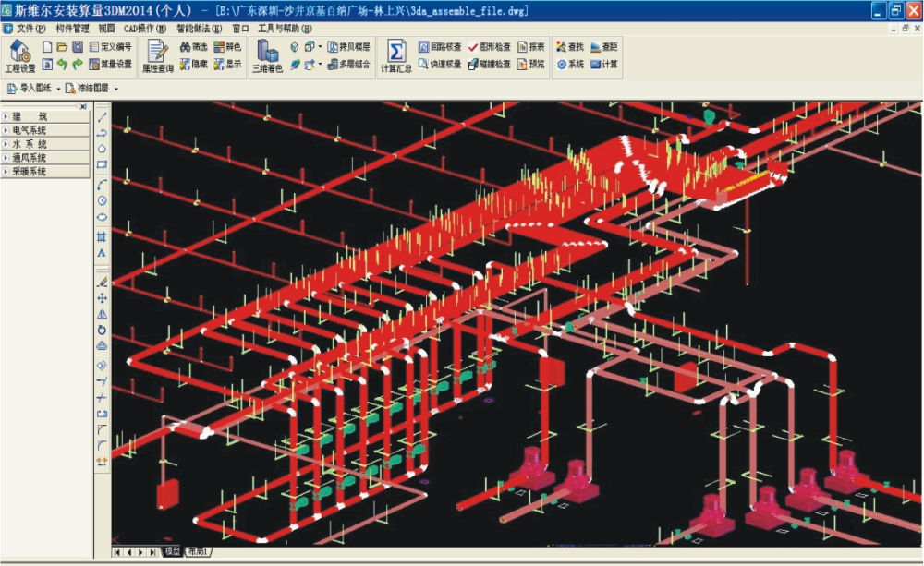Image resolution: width=924 pixels, height=566 pixels.
Task: Run 计算汇总 calculation summary
Action: 396,55
